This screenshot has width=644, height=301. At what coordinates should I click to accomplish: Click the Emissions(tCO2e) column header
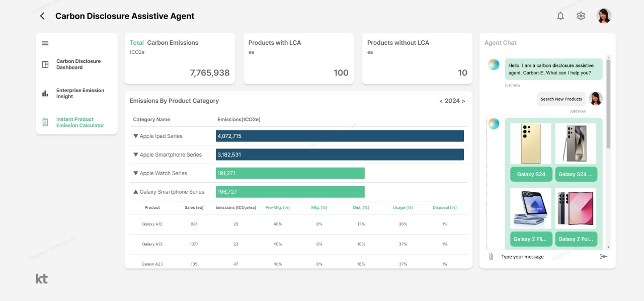[x=239, y=120]
